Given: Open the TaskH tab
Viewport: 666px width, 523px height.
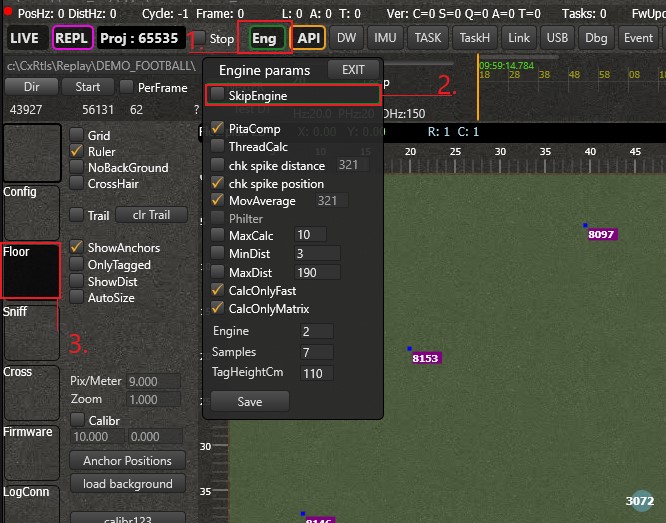Looking at the screenshot, I should (x=474, y=38).
